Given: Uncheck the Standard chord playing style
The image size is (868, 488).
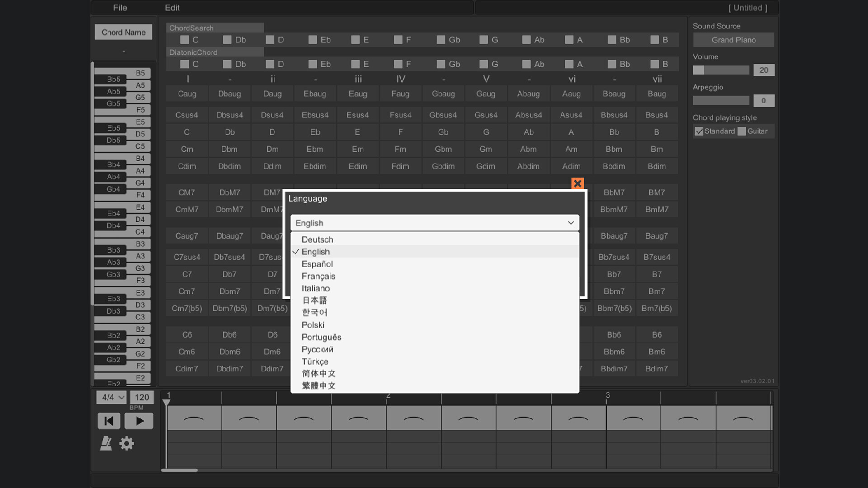Looking at the screenshot, I should 699,131.
